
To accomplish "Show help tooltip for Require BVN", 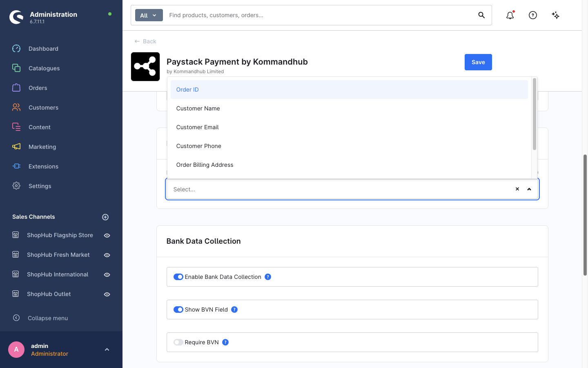I will coord(225,342).
